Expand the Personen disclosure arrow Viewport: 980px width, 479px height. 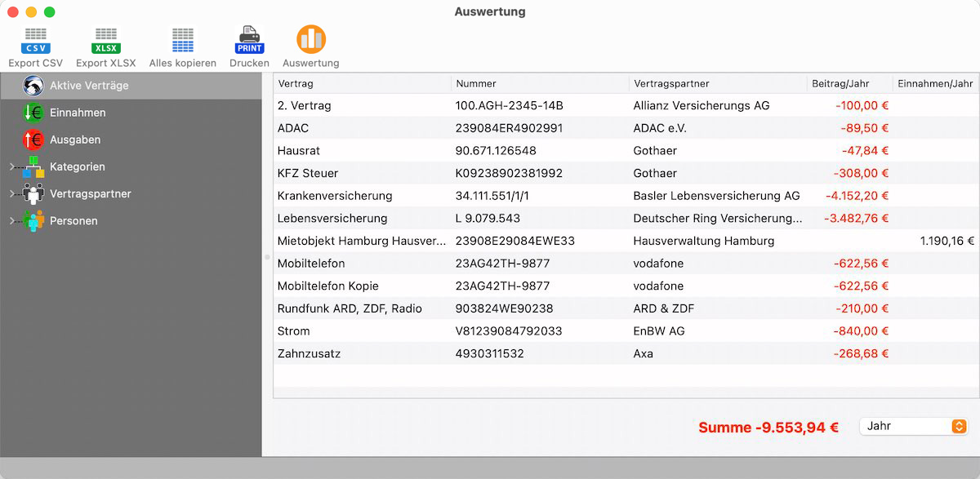point(11,220)
